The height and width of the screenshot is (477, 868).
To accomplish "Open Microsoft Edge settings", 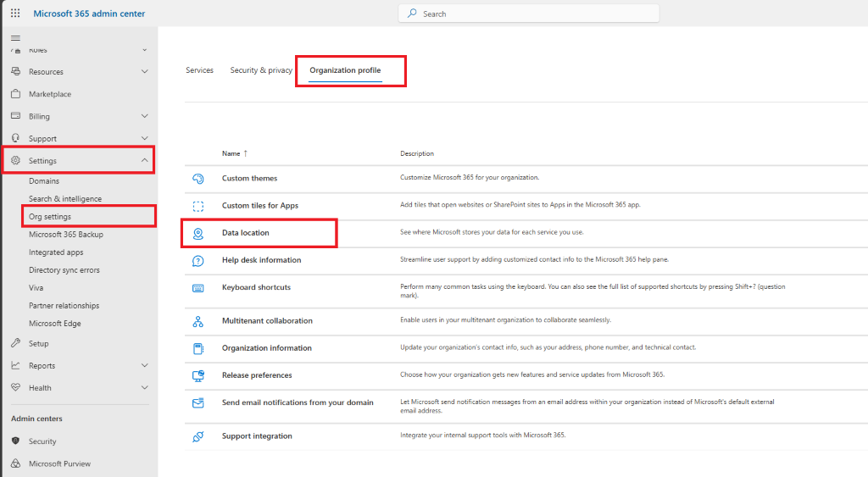I will 55,323.
